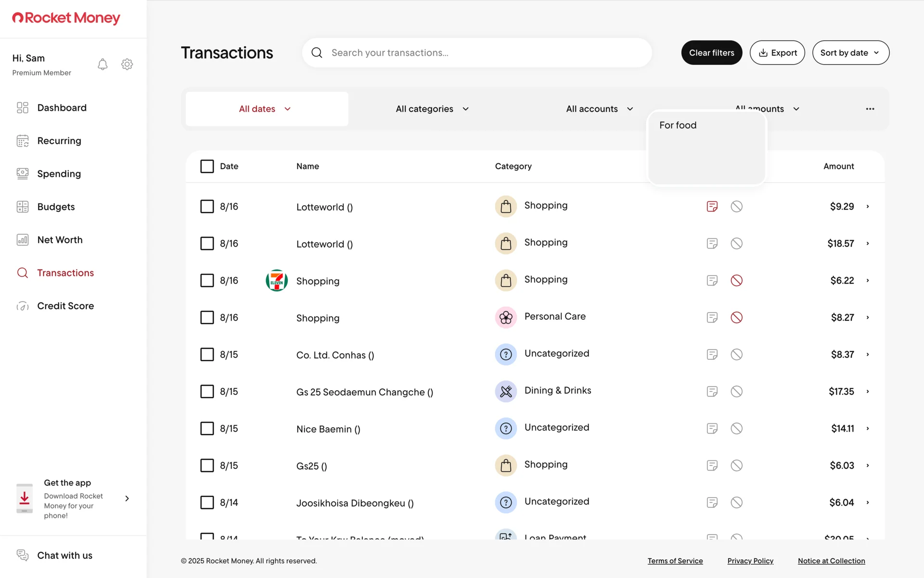Open settings via gear icon

(x=127, y=65)
